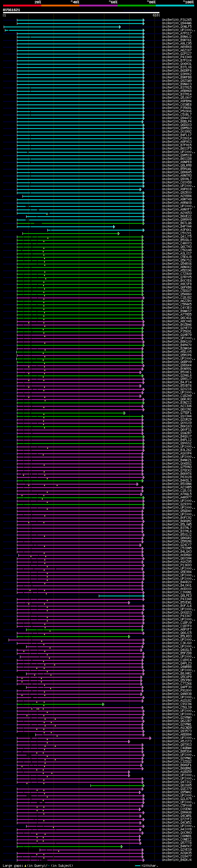Viewport: 197px width, 868px height.
Task: Open hit UniRef100_Q0WLF5
Action: [177, 26]
